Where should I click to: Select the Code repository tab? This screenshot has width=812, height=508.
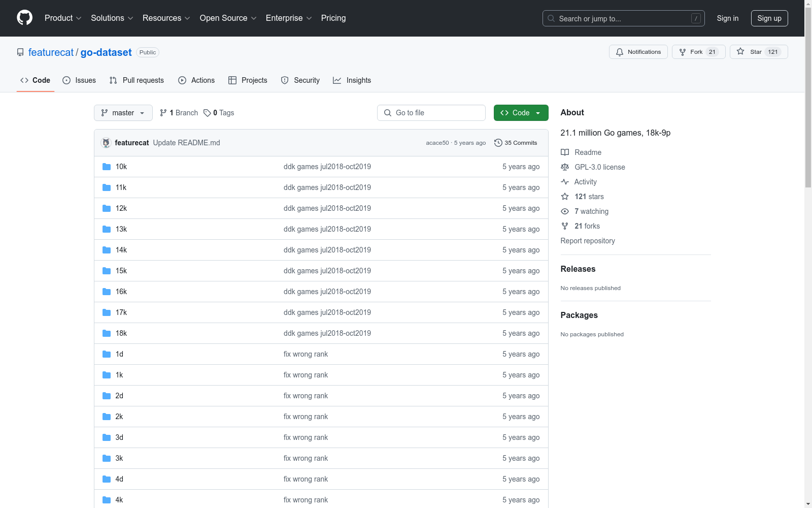[36, 80]
